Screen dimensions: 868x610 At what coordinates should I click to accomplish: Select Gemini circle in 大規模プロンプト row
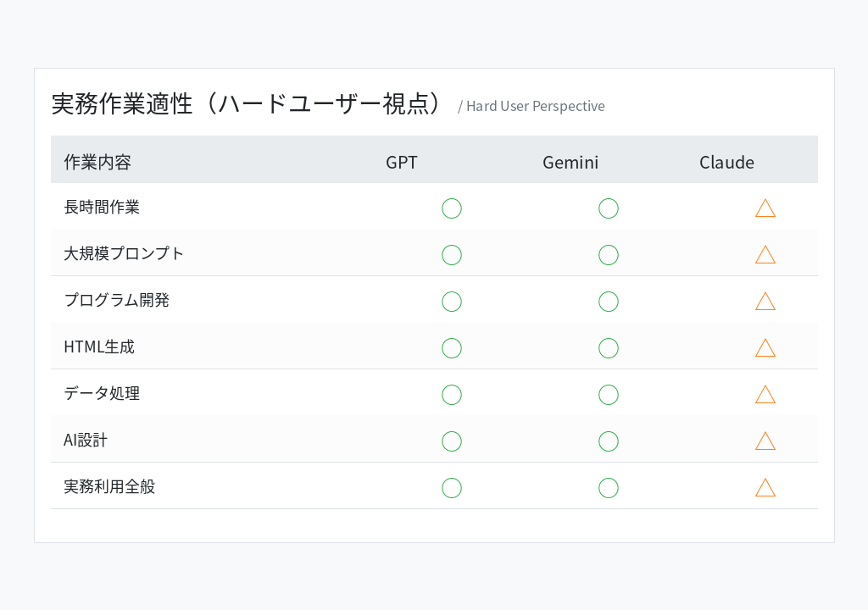tap(609, 255)
